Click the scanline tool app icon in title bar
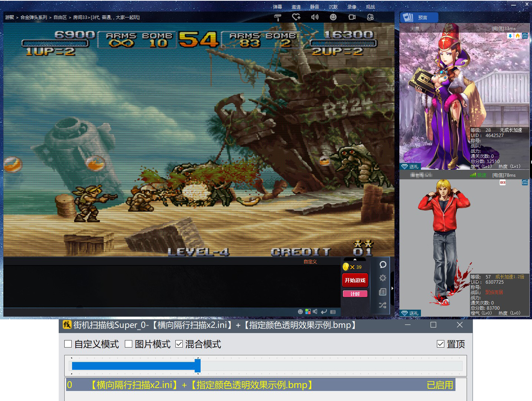The image size is (532, 401). [x=67, y=325]
